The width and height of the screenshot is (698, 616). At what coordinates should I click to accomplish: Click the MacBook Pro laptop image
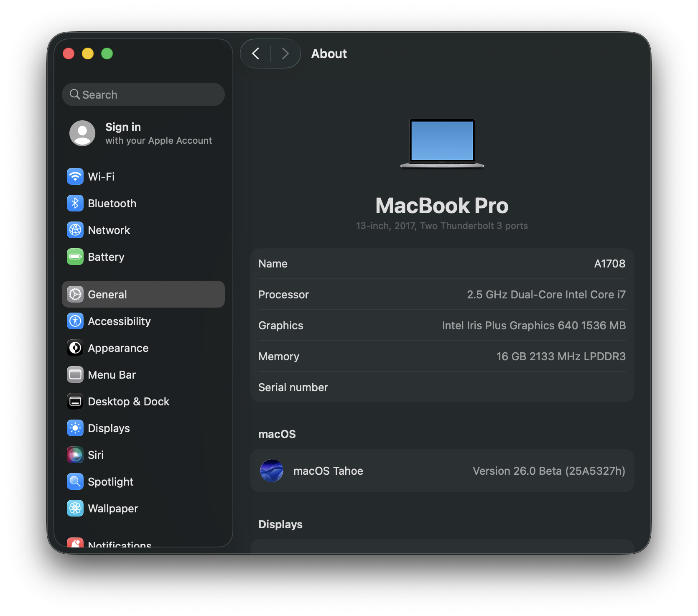pos(442,143)
